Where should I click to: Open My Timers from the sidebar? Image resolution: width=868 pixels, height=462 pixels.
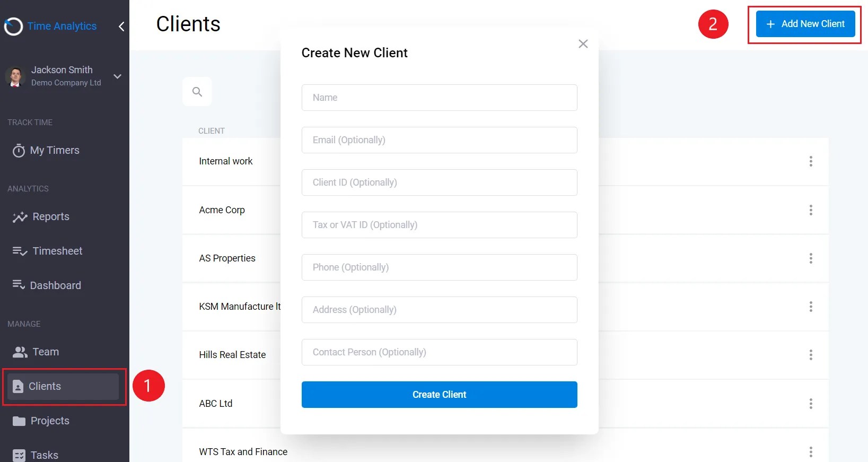pyautogui.click(x=55, y=151)
